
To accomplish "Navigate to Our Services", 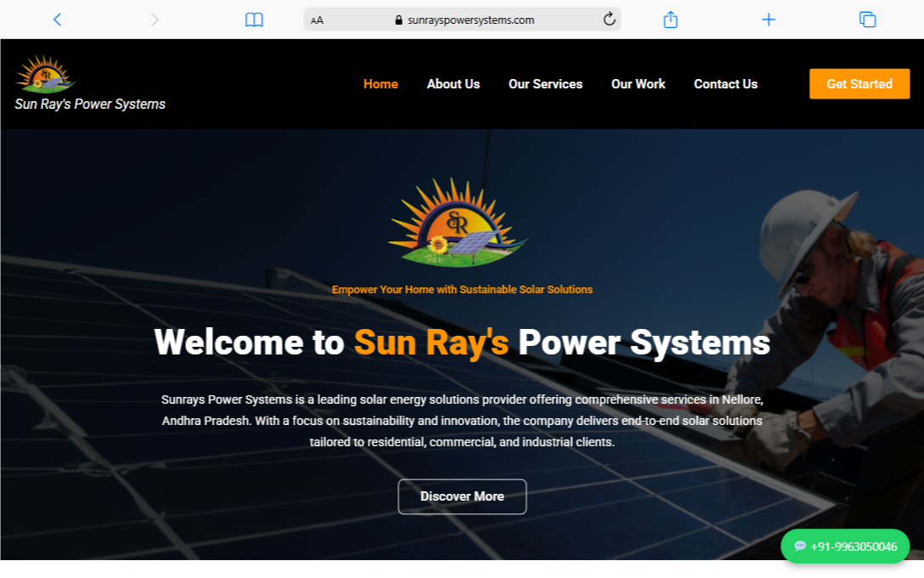I will click(x=545, y=84).
